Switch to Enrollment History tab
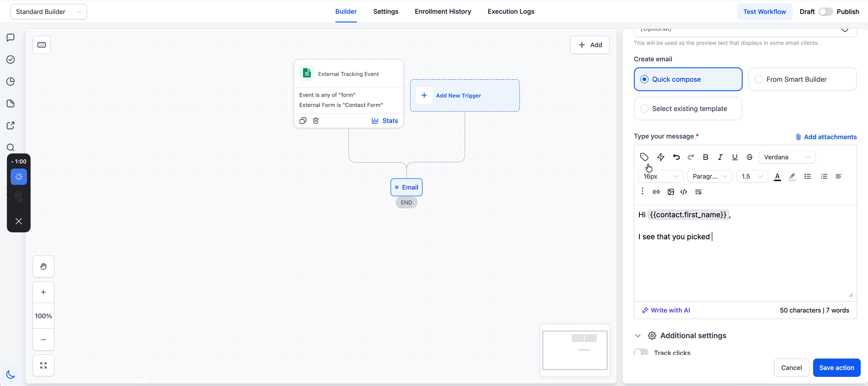This screenshot has width=868, height=386. [443, 11]
